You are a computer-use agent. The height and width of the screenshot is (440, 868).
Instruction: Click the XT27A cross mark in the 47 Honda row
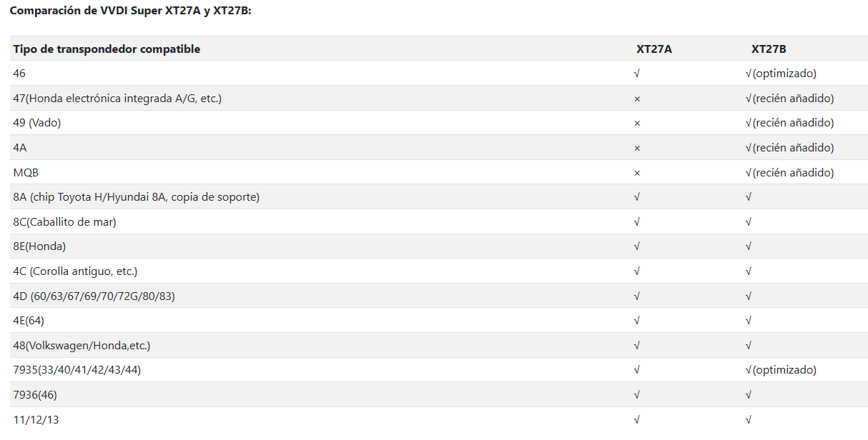pyautogui.click(x=637, y=99)
